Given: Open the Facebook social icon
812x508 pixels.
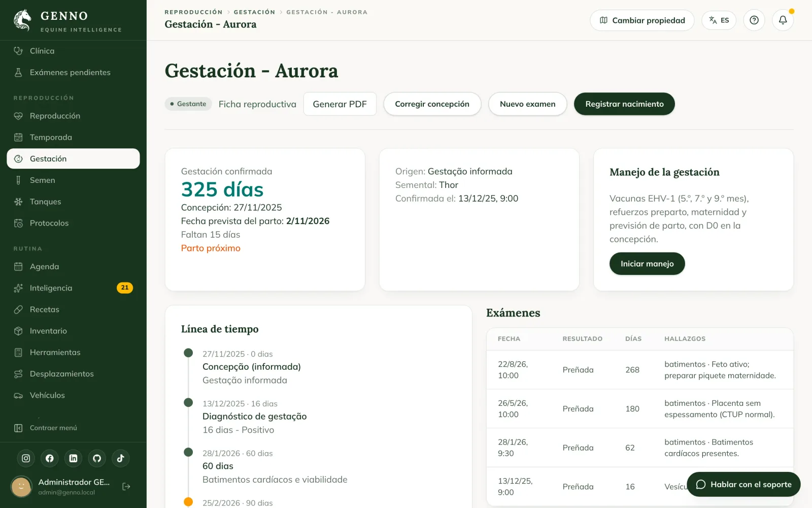Looking at the screenshot, I should [x=50, y=458].
